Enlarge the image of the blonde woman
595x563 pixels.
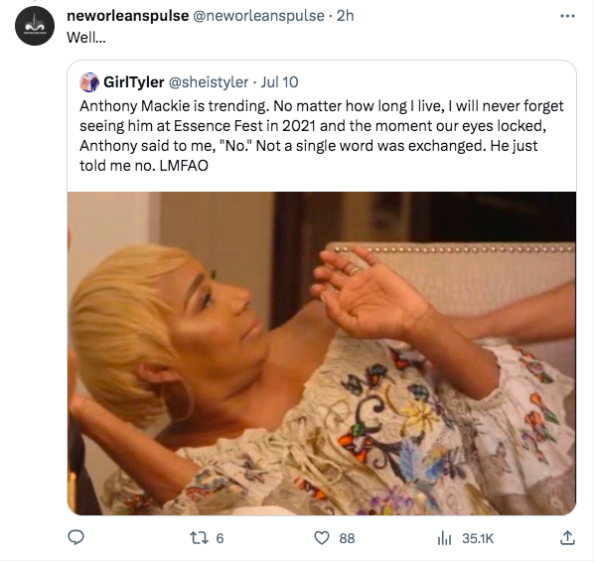pyautogui.click(x=322, y=353)
